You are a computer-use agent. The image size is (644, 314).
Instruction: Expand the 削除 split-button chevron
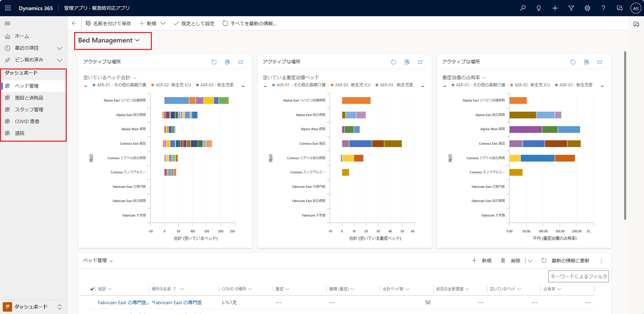pos(530,261)
